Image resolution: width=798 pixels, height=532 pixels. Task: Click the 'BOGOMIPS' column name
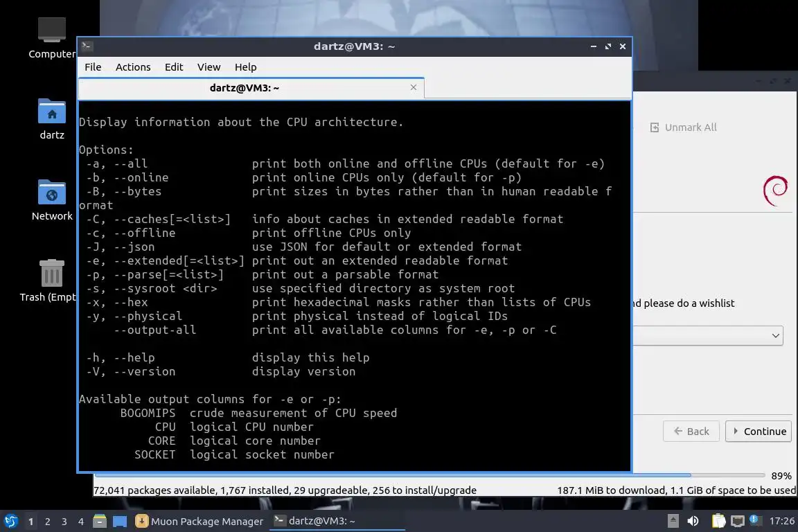click(x=148, y=413)
